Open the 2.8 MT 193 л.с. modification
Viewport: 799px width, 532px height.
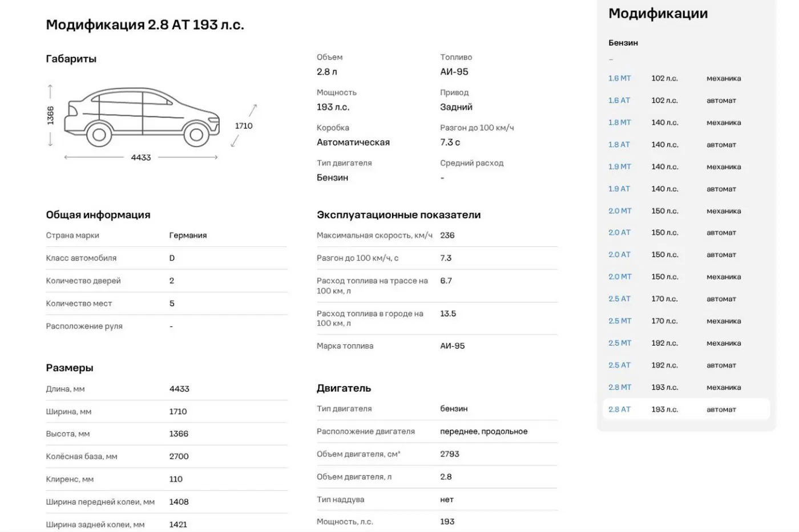[620, 387]
